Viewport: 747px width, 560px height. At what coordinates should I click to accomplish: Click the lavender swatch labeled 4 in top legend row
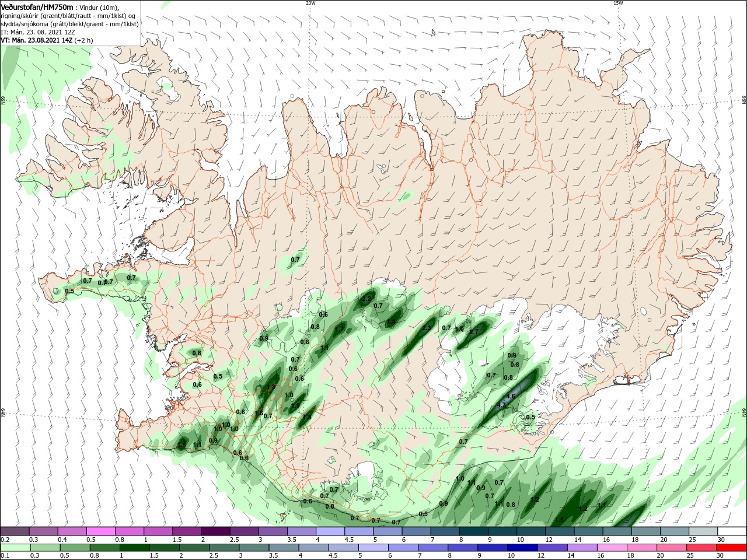click(330, 531)
